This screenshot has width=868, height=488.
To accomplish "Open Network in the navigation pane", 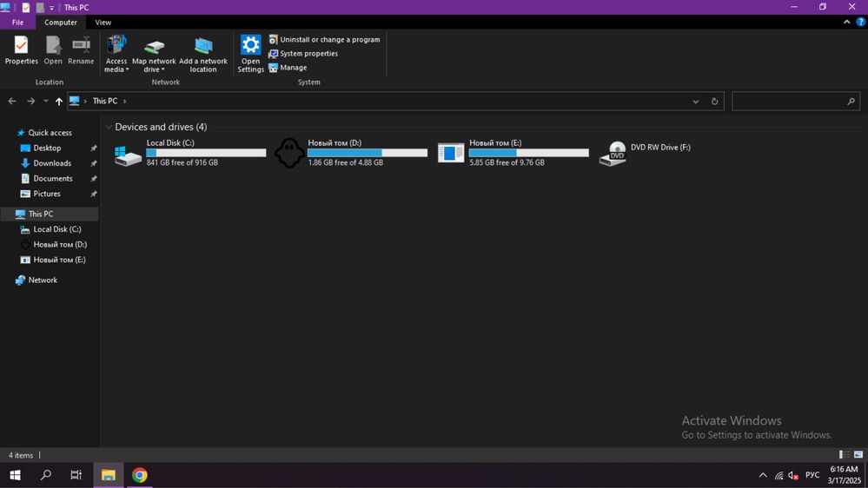I will click(43, 280).
